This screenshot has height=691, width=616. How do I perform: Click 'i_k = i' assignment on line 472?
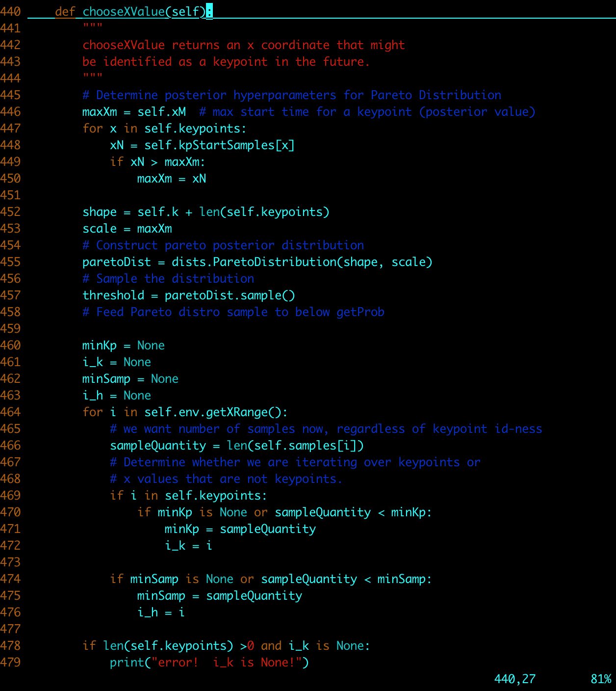[x=188, y=546]
